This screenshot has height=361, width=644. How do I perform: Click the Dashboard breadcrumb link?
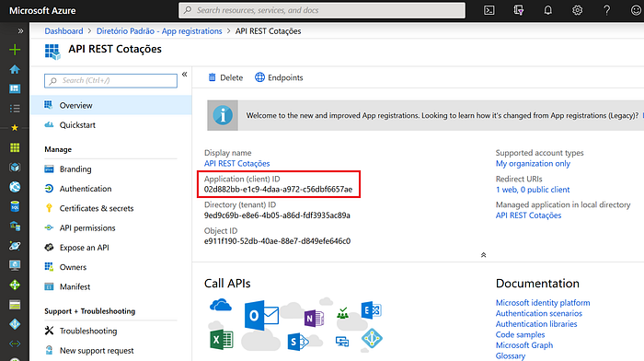(x=63, y=31)
